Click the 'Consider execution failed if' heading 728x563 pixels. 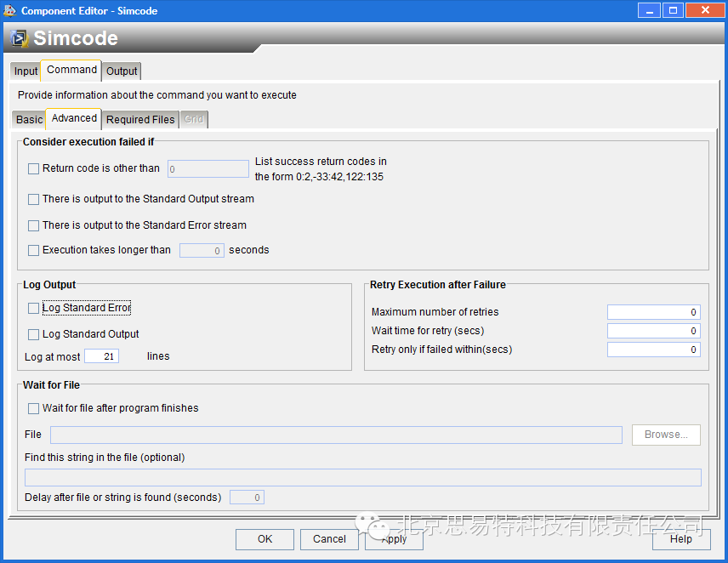pos(88,142)
